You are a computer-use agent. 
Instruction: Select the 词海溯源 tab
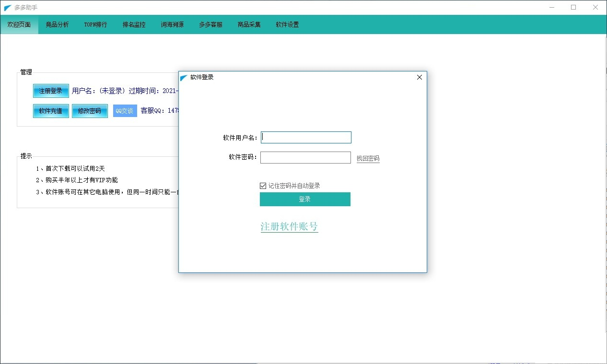(x=172, y=24)
